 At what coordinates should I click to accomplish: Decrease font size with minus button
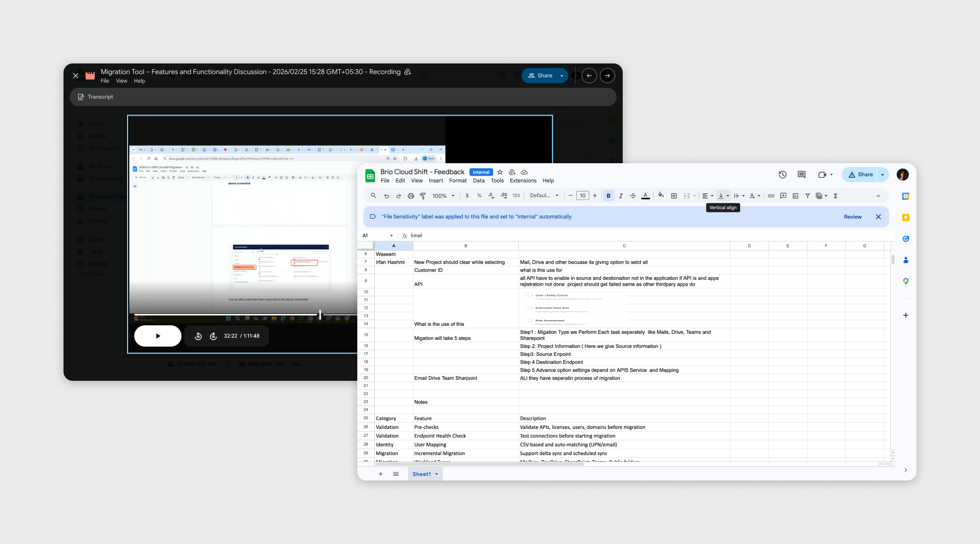[571, 195]
